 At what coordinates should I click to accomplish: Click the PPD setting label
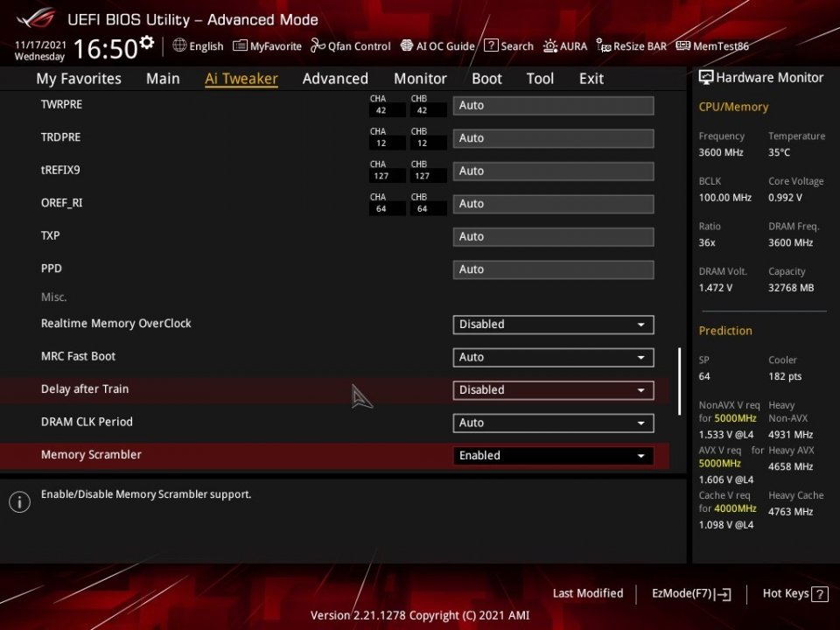(52, 269)
